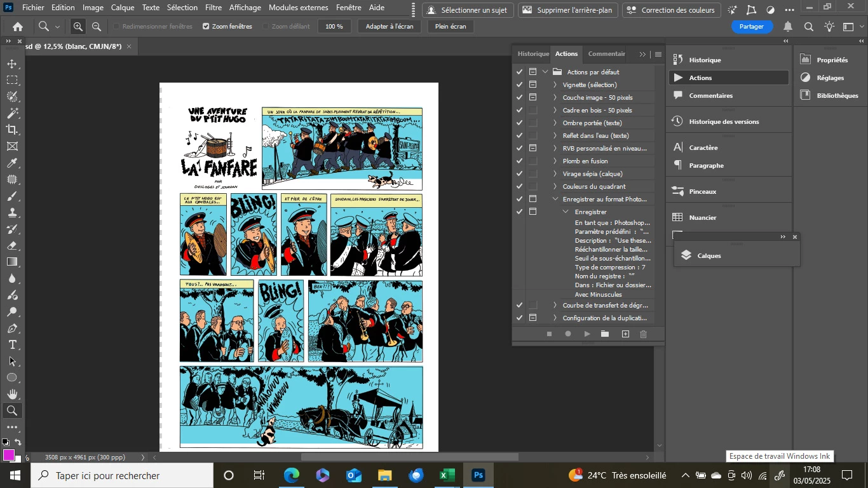Image resolution: width=868 pixels, height=488 pixels.
Task: Select the Move tool
Action: (12, 64)
